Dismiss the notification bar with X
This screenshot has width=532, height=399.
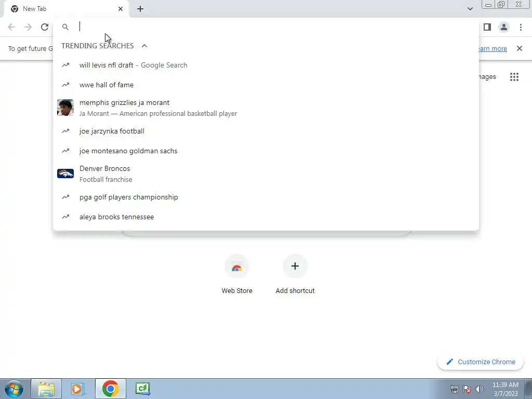520,48
